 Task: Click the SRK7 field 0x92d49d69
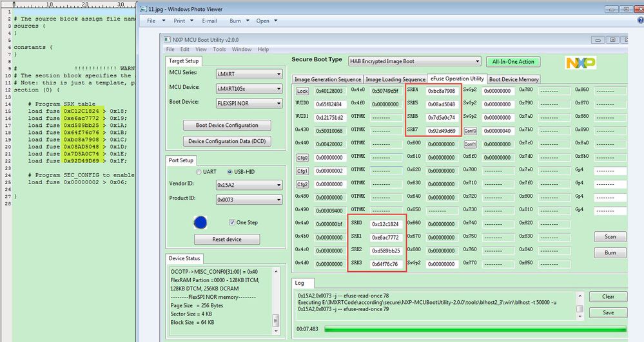(442, 131)
